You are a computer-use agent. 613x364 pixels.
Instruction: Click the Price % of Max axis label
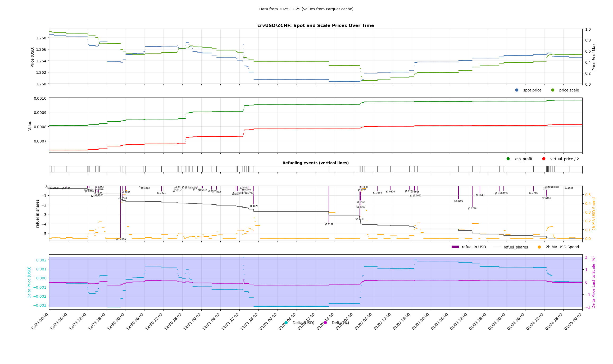tap(594, 57)
